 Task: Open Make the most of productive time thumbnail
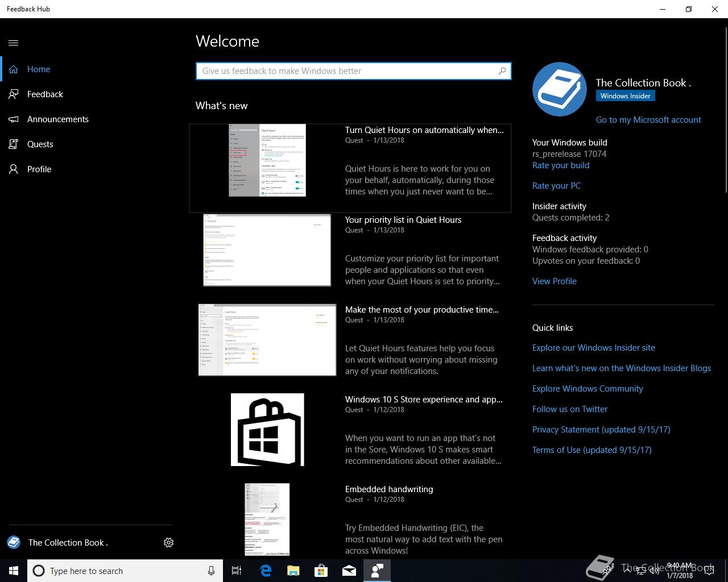click(267, 340)
